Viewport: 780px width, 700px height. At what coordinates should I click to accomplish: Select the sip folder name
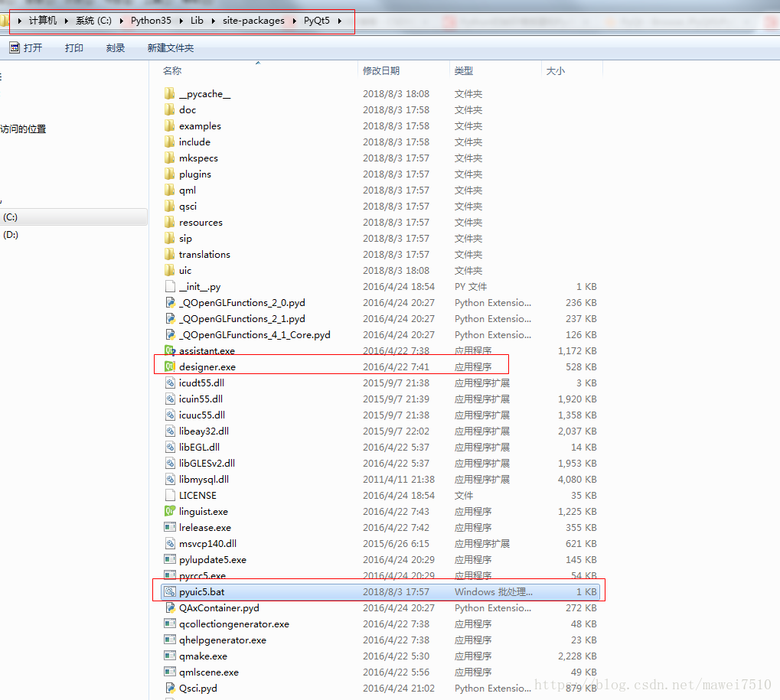(x=185, y=238)
